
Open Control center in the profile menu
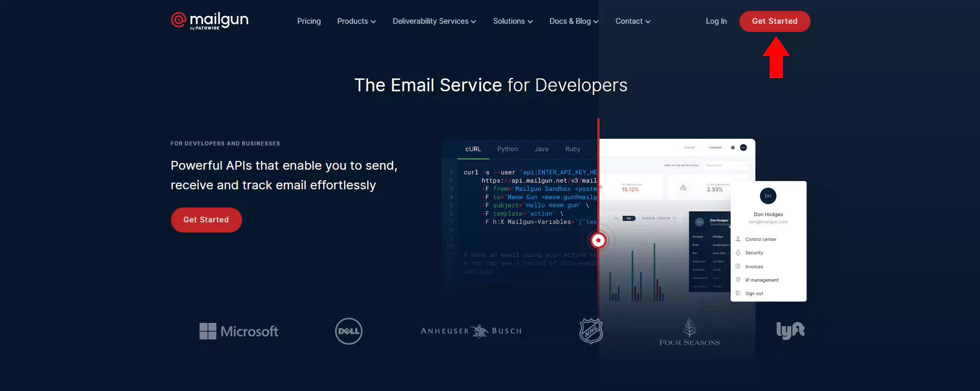point(761,239)
